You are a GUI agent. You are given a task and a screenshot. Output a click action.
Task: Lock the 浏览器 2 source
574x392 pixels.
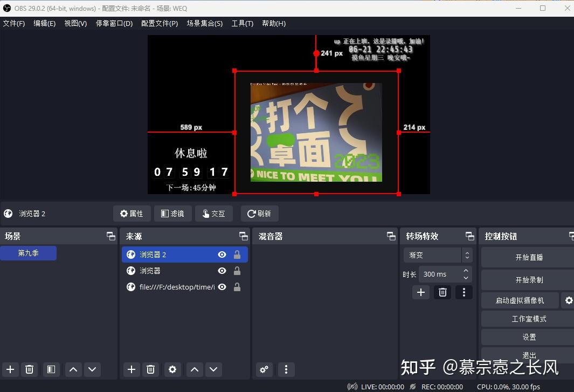click(237, 255)
